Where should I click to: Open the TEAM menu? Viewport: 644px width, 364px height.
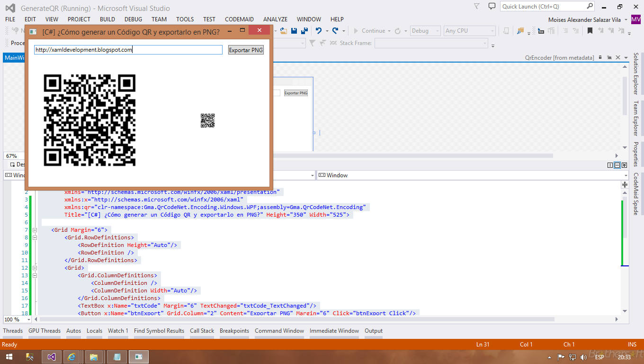coord(159,19)
